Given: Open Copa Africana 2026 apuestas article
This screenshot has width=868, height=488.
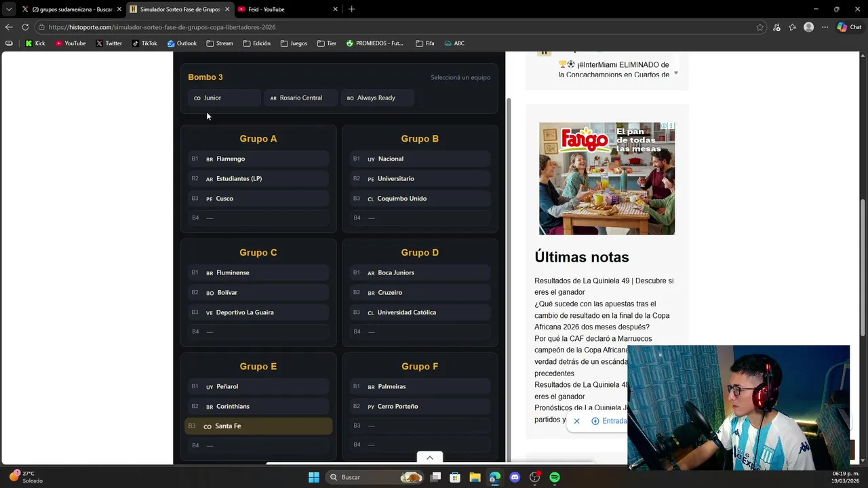Looking at the screenshot, I should (601, 315).
